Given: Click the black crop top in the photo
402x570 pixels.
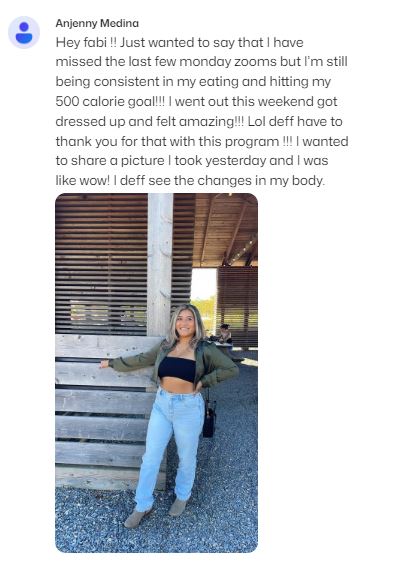Looking at the screenshot, I should [x=177, y=369].
